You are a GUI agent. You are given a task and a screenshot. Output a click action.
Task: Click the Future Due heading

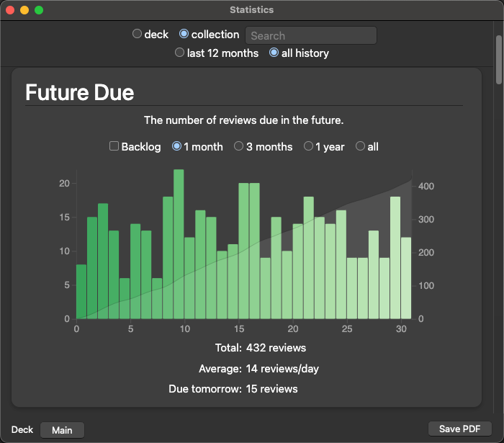[x=80, y=93]
